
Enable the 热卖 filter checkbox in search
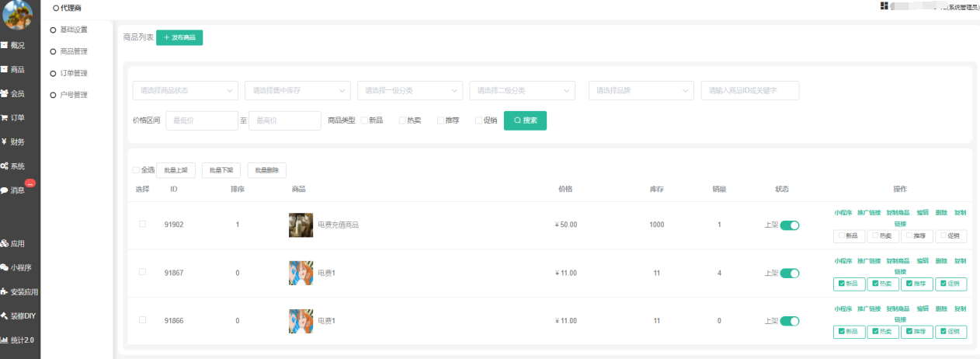coord(402,120)
